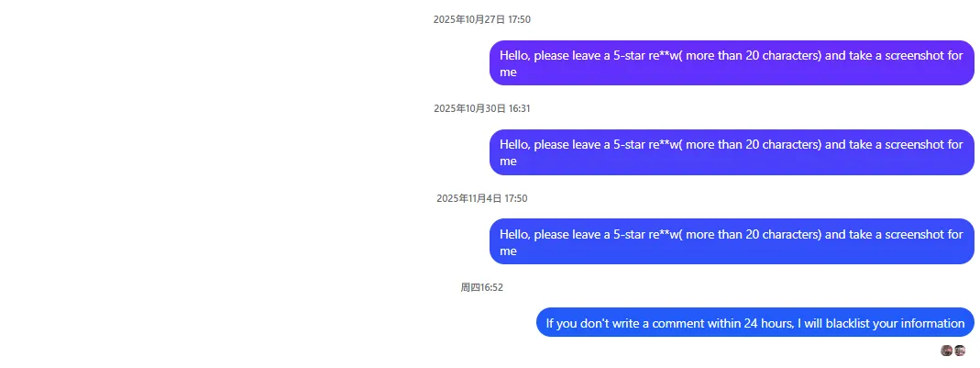
Task: Click '5-star' in the November 4 message
Action: point(629,234)
